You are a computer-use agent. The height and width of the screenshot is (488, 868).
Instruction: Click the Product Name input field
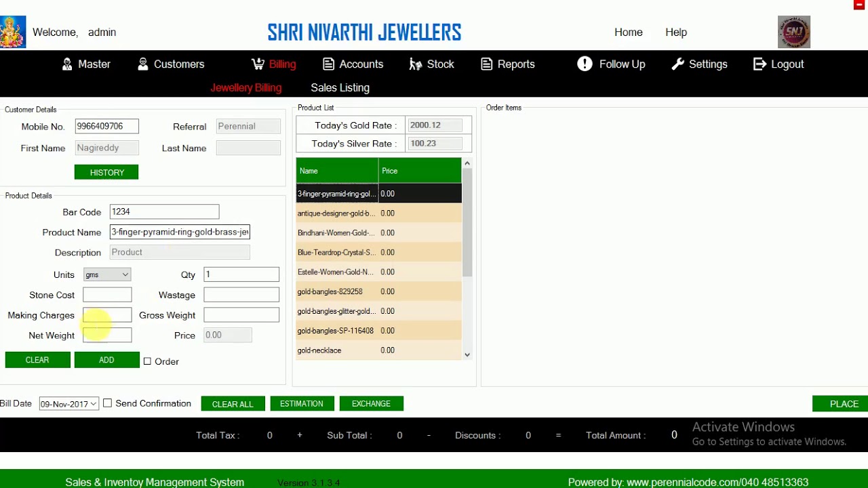point(180,232)
